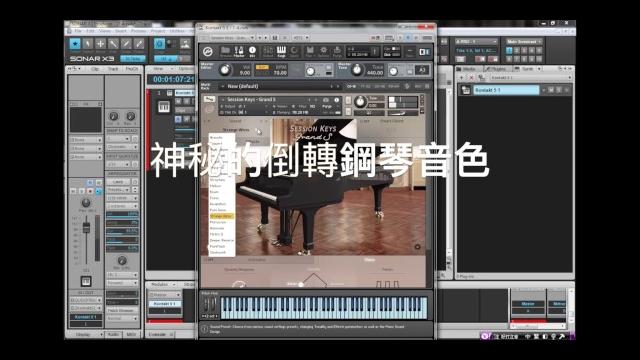The image size is (640, 360).
Task: Click the A3 reference tone button
Action: click(422, 70)
